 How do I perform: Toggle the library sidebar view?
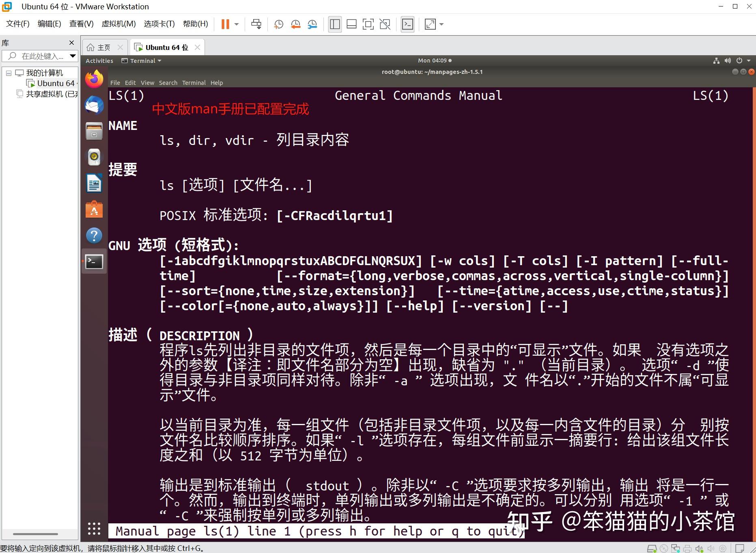pos(335,24)
